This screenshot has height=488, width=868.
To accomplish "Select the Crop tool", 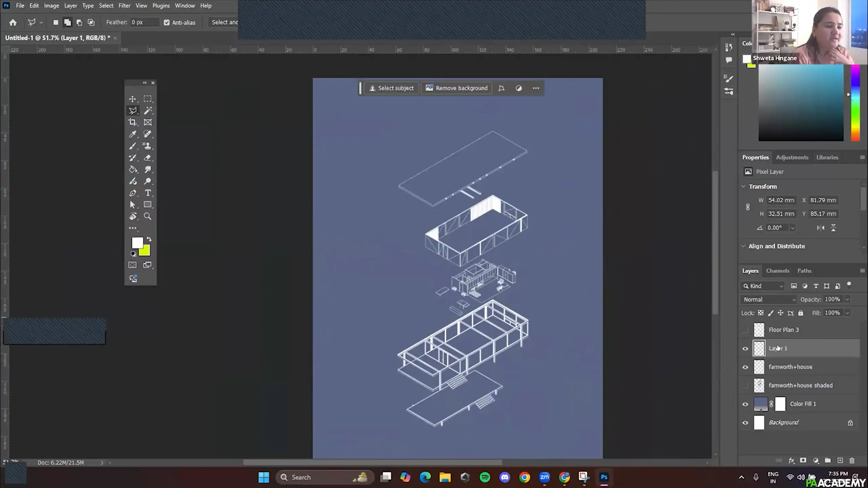I will [133, 122].
